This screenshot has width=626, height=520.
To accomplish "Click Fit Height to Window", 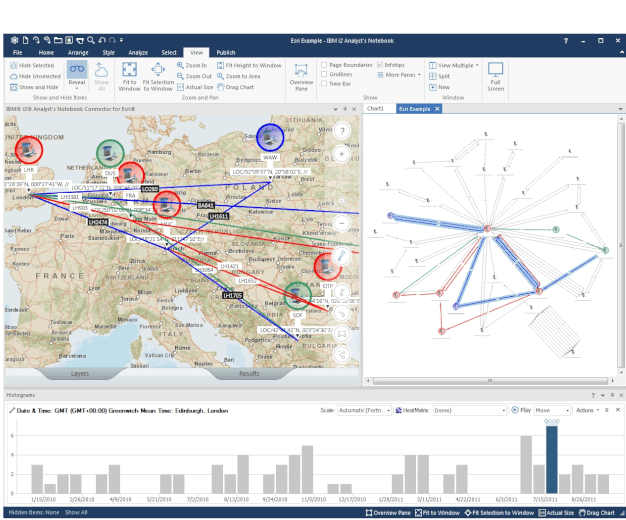I will [249, 65].
